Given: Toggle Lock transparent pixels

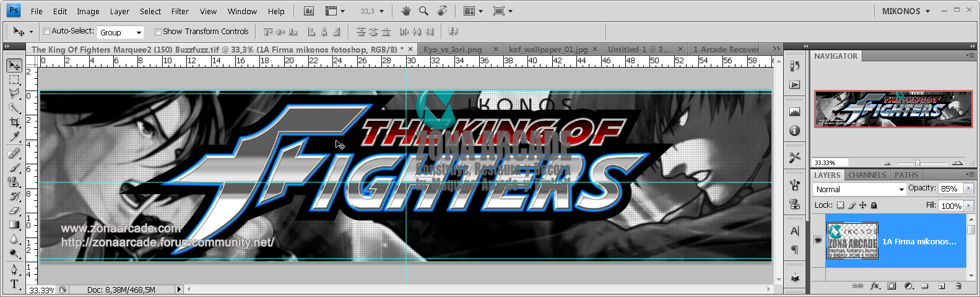Looking at the screenshot, I should (840, 205).
